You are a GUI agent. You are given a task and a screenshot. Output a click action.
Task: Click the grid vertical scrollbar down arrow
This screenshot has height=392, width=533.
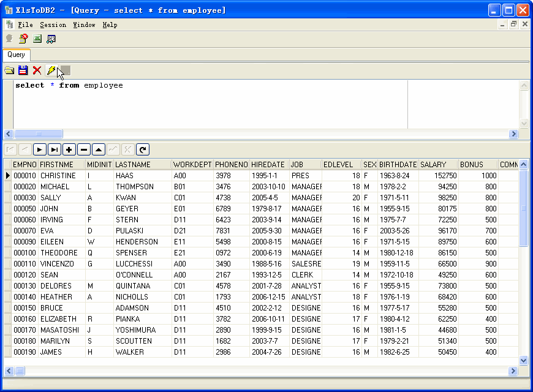(523, 360)
